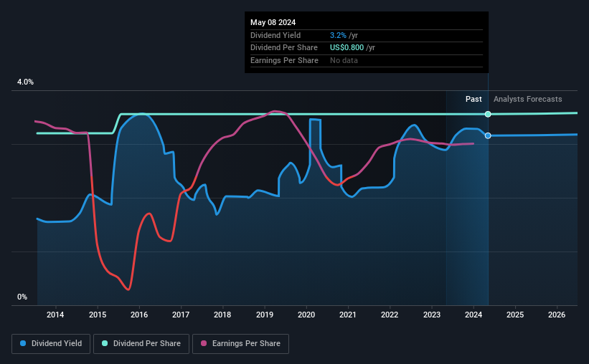Image resolution: width=589 pixels, height=364 pixels.
Task: Click 'Dividend Yield' row label in tooltip
Action: point(275,35)
